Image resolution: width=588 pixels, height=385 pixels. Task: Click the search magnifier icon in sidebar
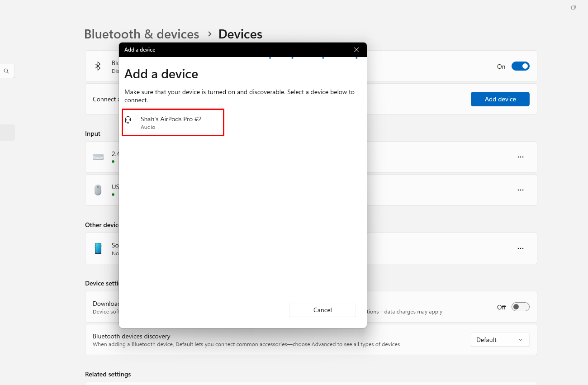6,71
